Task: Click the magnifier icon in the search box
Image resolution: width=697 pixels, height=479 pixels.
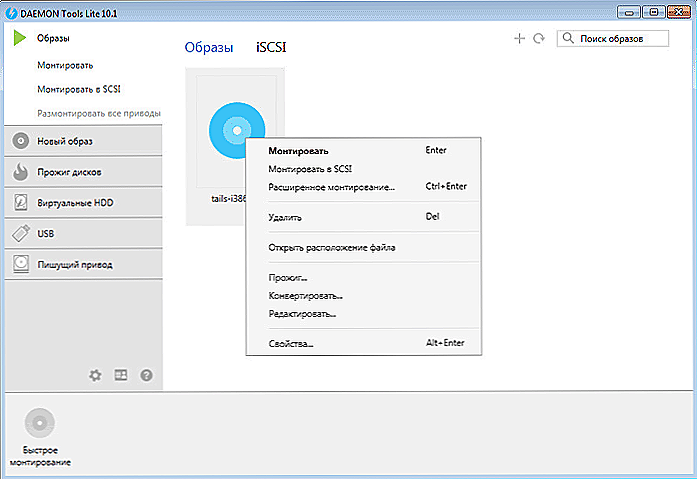Action: pos(568,38)
